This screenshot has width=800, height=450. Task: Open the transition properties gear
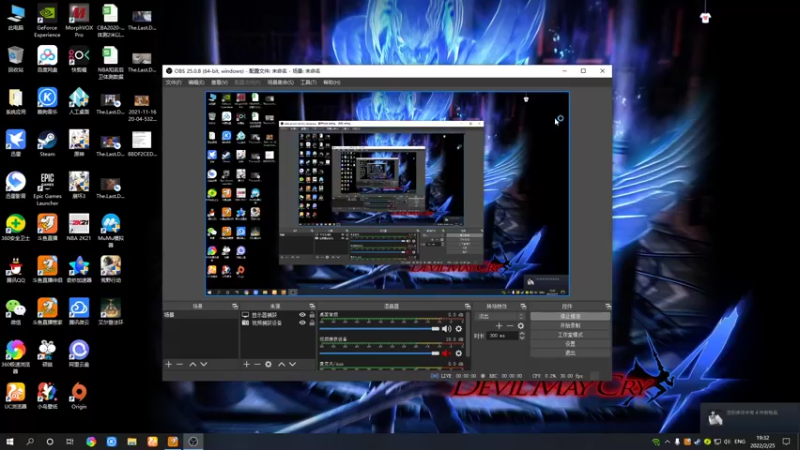coord(520,326)
